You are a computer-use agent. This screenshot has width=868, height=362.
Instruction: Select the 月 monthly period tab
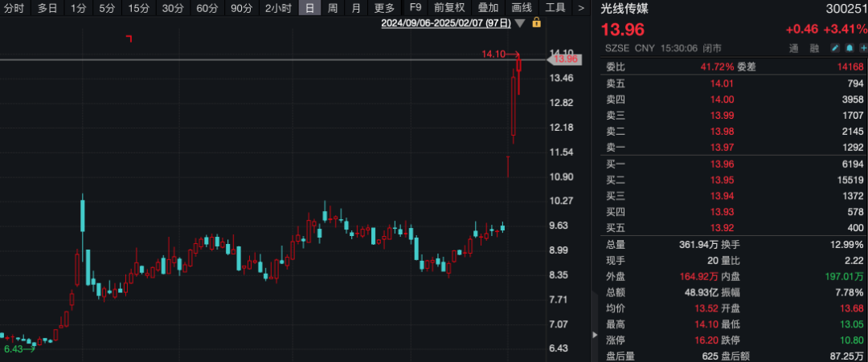(x=356, y=8)
